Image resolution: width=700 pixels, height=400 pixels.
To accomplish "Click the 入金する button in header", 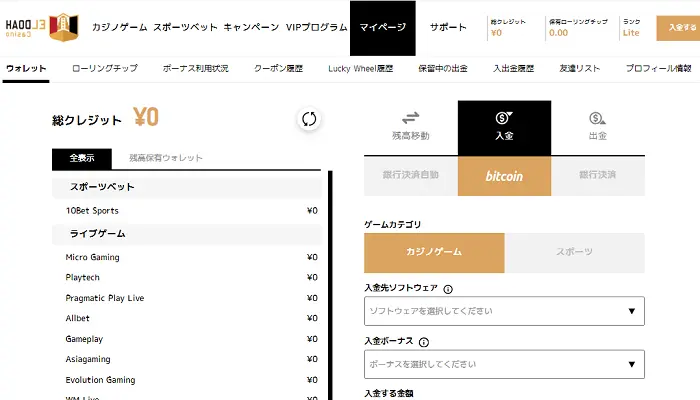I will coord(678,28).
